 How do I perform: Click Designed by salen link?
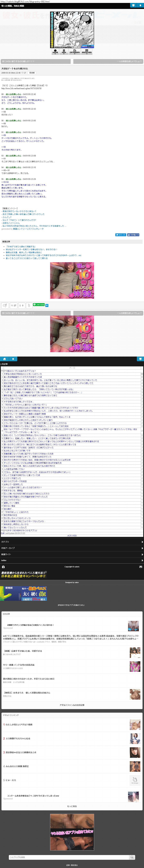[72, 582]
